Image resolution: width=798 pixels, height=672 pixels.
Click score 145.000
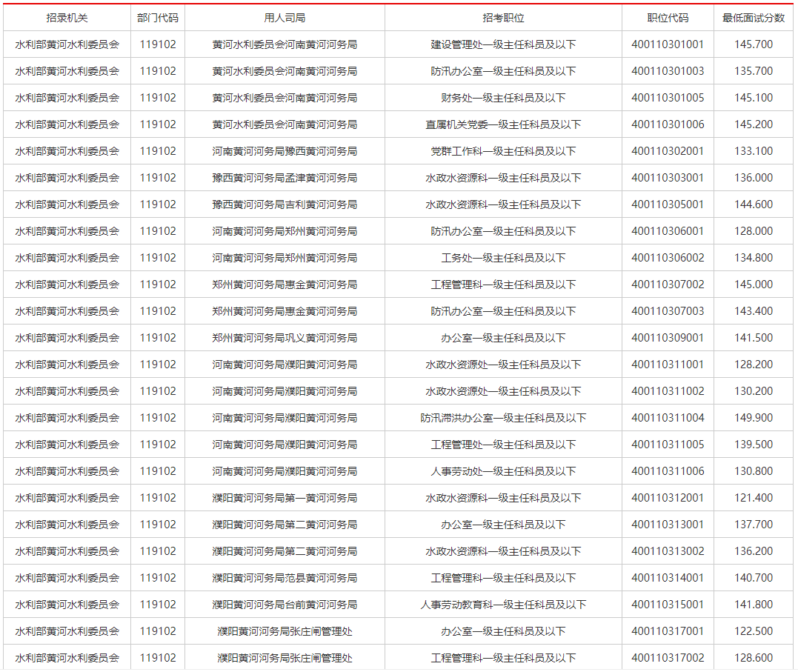click(754, 285)
